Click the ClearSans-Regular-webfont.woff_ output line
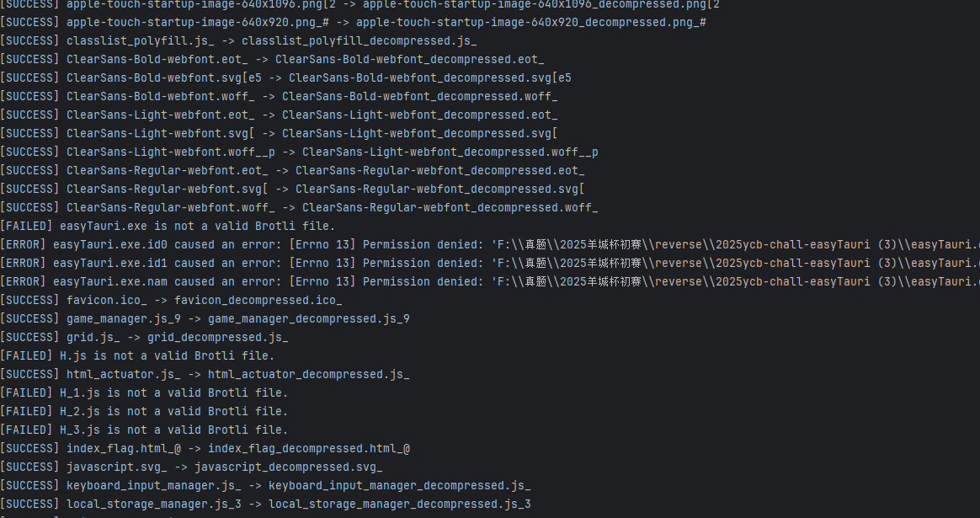The image size is (980, 518). point(299,207)
